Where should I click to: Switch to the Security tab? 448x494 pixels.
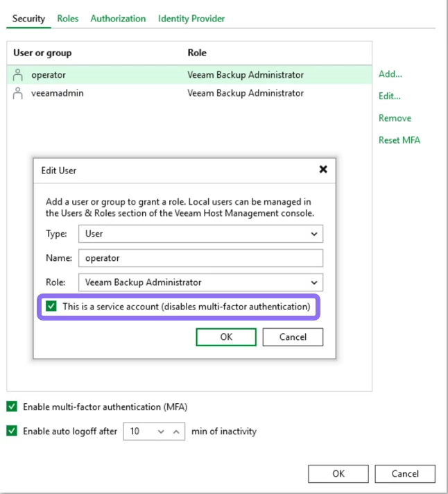(x=28, y=19)
